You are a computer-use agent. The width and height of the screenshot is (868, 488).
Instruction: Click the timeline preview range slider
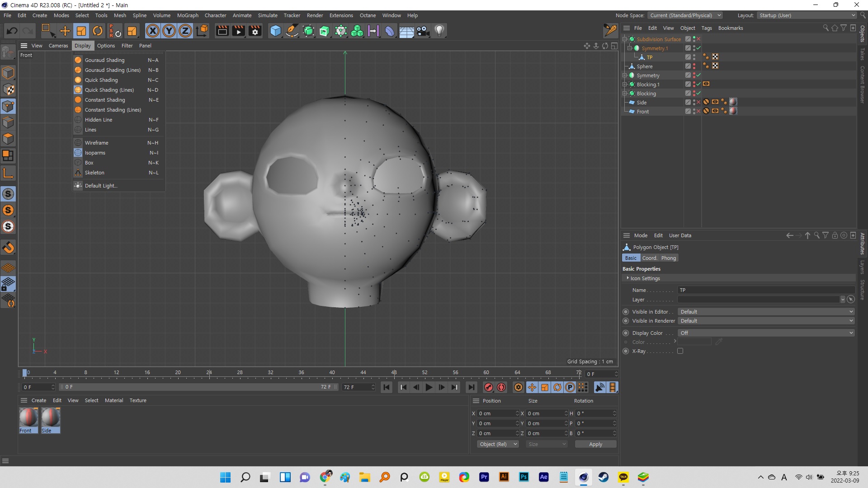click(199, 387)
